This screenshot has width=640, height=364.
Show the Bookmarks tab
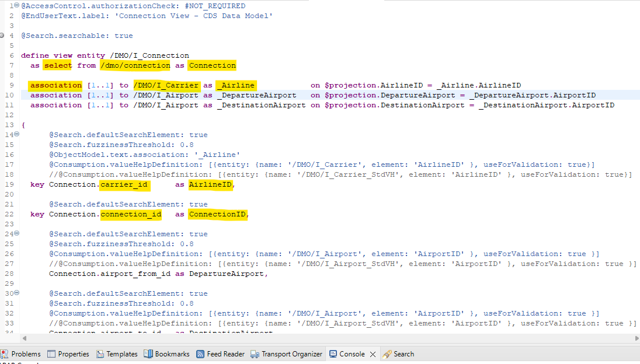click(x=166, y=354)
